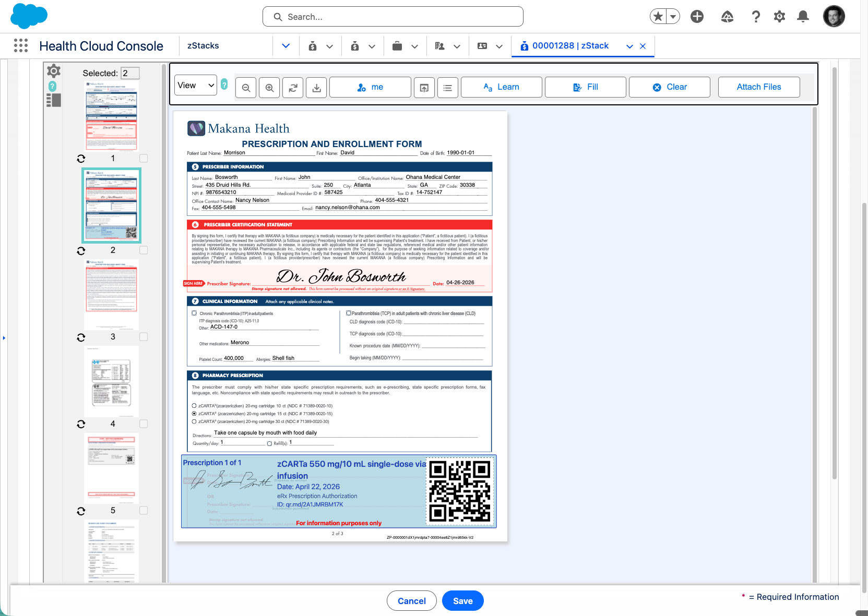
Task: Expand the briefcase tab dropdown
Action: tap(415, 46)
